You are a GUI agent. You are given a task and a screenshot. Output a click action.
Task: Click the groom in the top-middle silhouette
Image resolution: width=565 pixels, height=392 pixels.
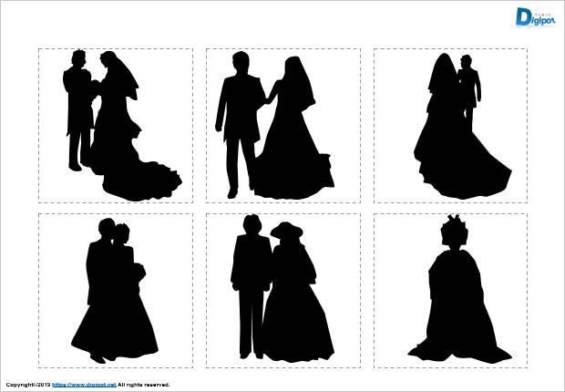click(x=237, y=119)
